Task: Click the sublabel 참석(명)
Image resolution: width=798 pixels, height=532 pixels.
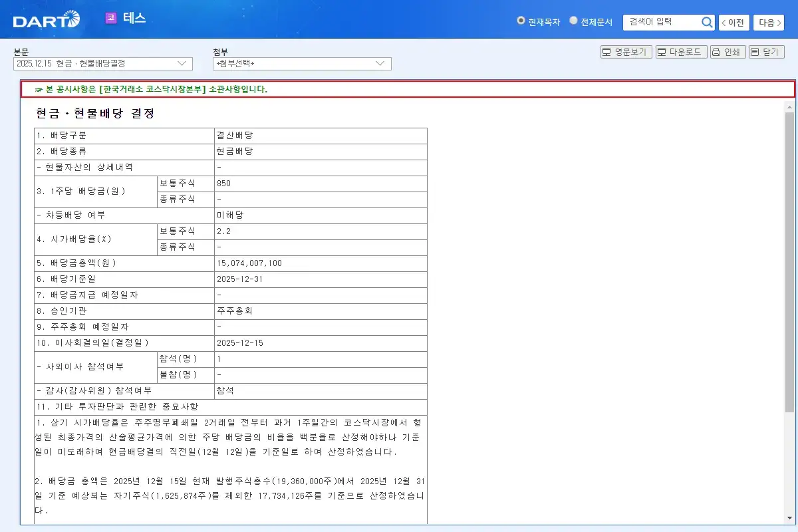Action: 178,359
